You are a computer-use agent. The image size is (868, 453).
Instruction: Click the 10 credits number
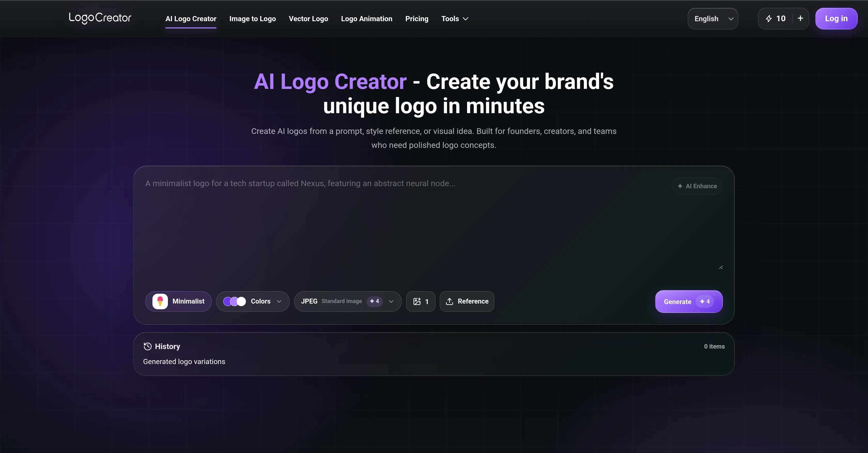tap(781, 19)
